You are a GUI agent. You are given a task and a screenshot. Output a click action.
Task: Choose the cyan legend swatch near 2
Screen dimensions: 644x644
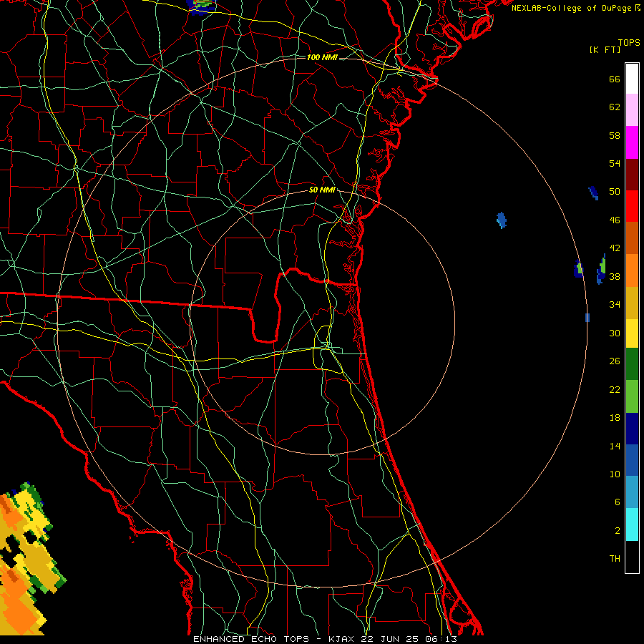click(x=632, y=525)
